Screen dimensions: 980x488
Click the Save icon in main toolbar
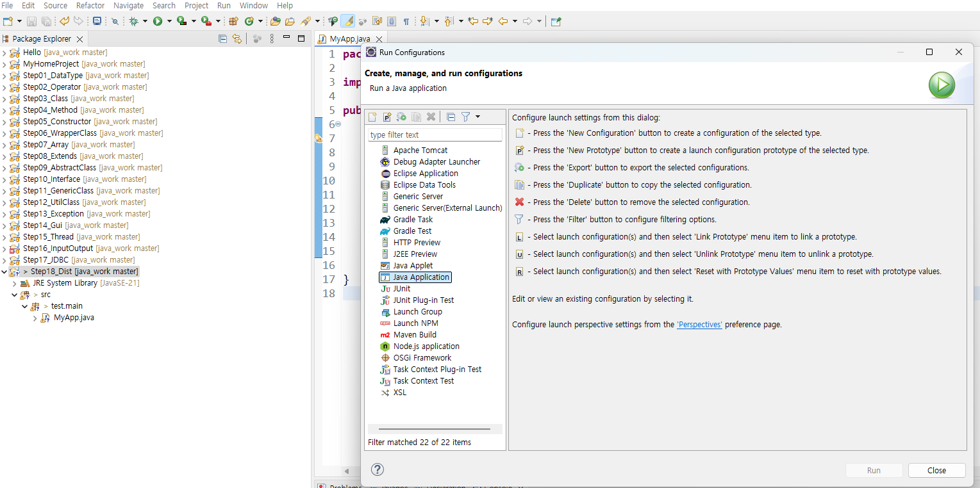coord(32,21)
